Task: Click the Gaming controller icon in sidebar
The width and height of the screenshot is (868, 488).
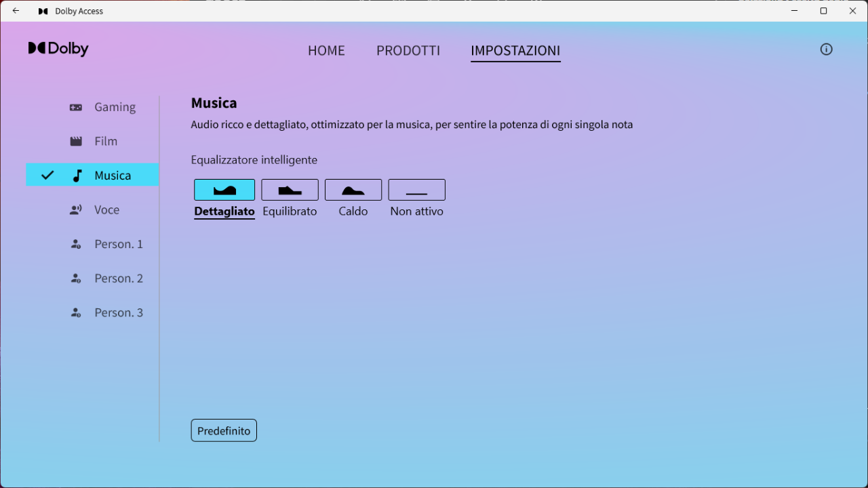Action: coord(76,107)
